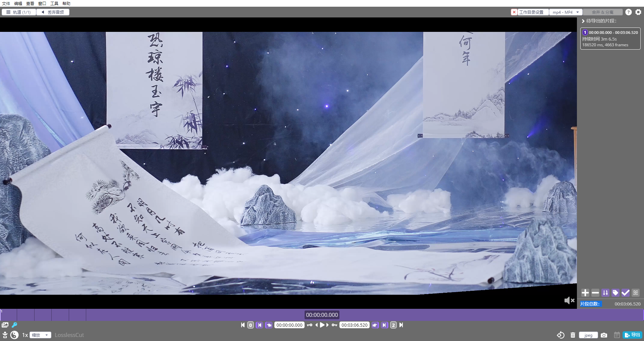Open the 查看 menu

click(30, 3)
